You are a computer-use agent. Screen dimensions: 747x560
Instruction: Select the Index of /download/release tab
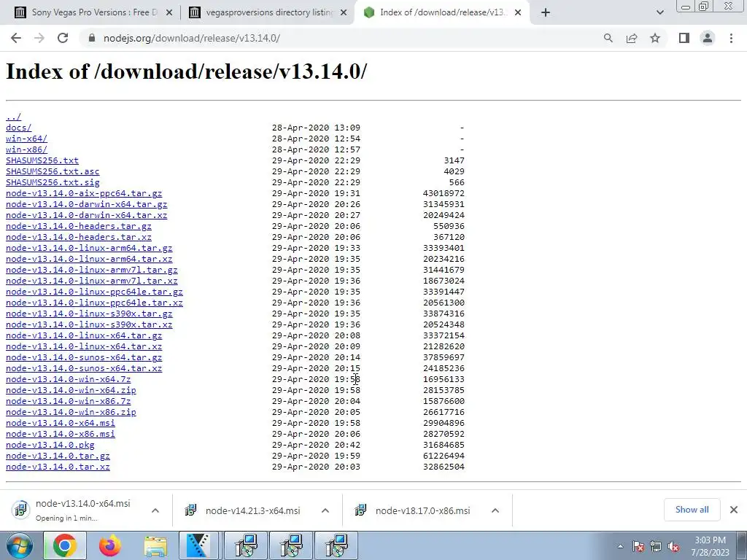pyautogui.click(x=441, y=13)
